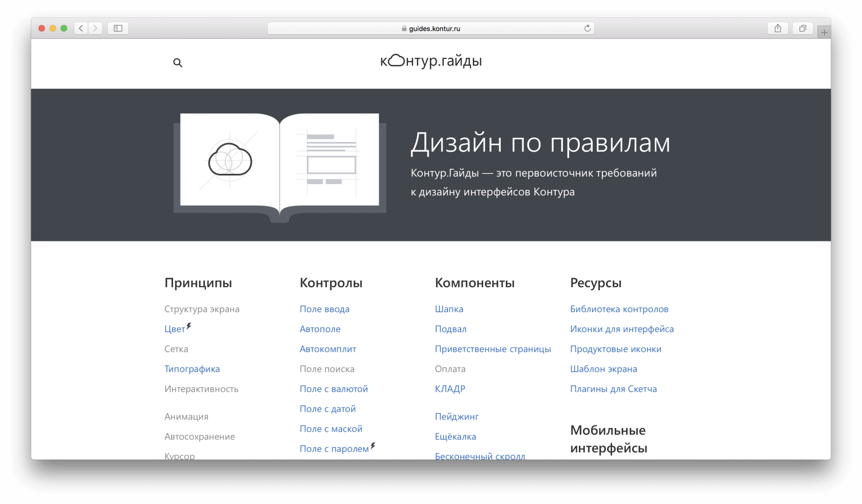This screenshot has width=862, height=504.
Task: Open the Поле с маской link
Action: (331, 429)
